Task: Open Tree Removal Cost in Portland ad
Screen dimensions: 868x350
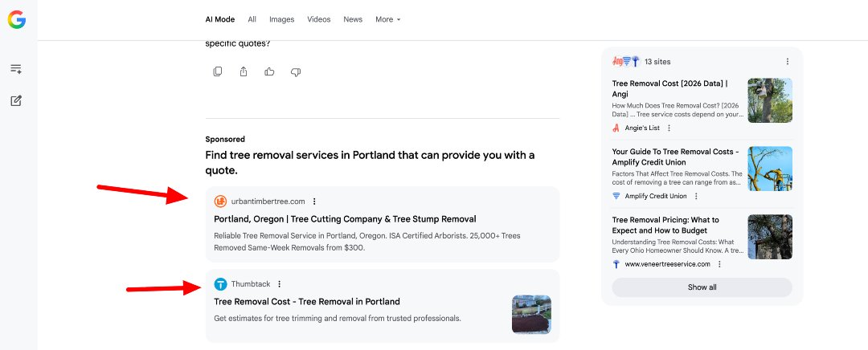Action: pos(307,302)
